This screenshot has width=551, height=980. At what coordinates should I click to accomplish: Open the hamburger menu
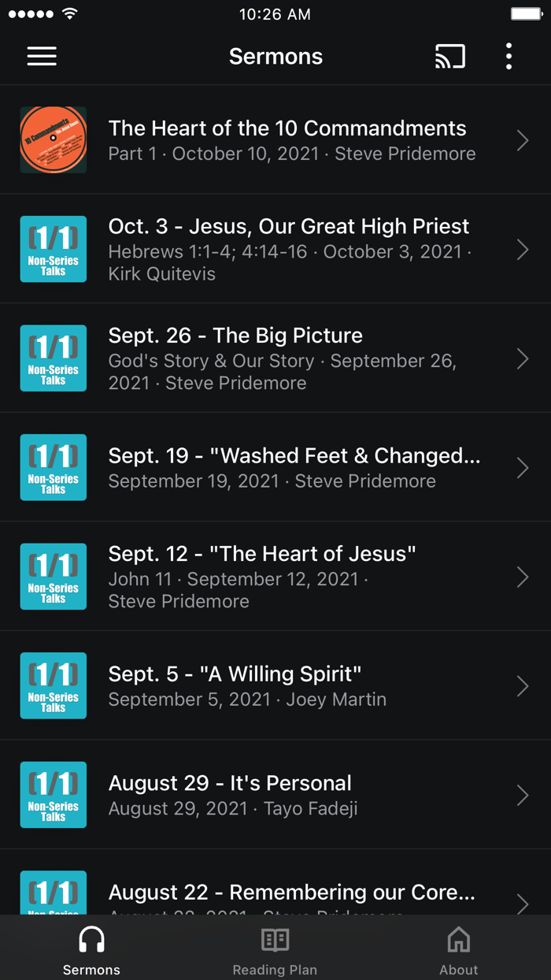tap(42, 56)
